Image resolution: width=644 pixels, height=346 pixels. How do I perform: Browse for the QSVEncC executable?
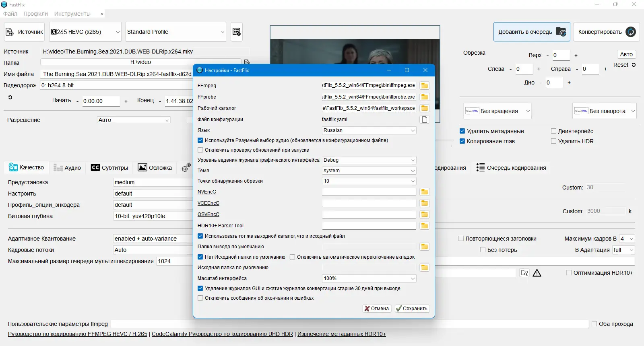click(x=424, y=214)
